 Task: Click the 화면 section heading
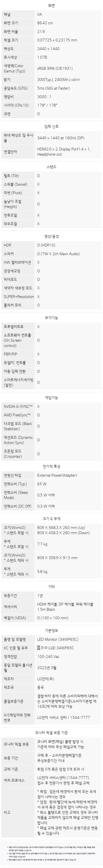(51, 6)
